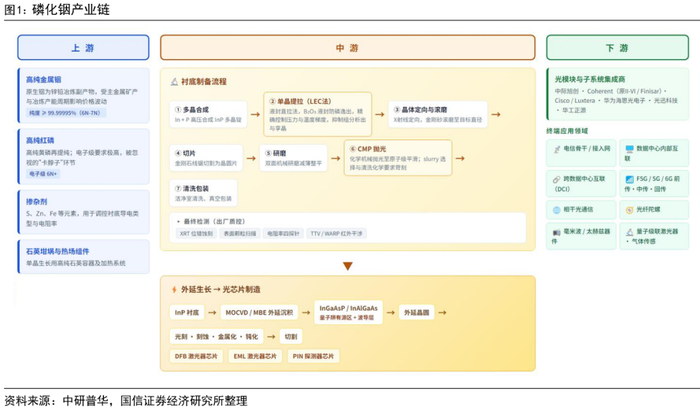Click the 衬底制备流程 section heading
700x410 pixels.
tap(204, 82)
